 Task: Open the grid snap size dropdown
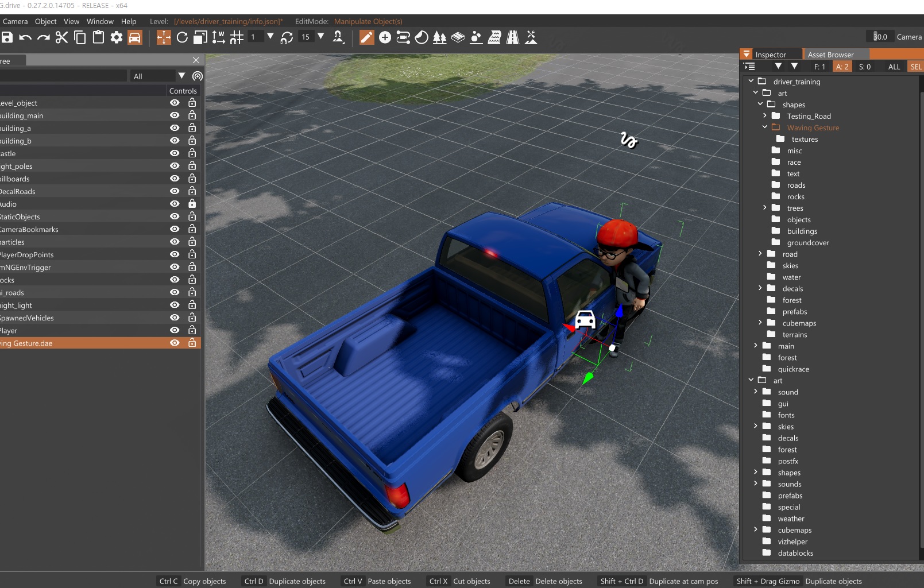click(x=270, y=36)
